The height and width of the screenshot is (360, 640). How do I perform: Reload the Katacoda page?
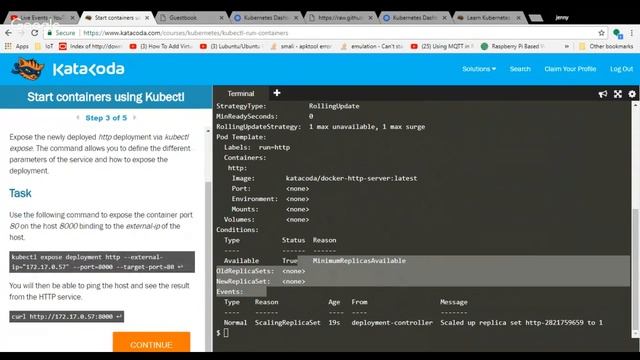[35, 33]
